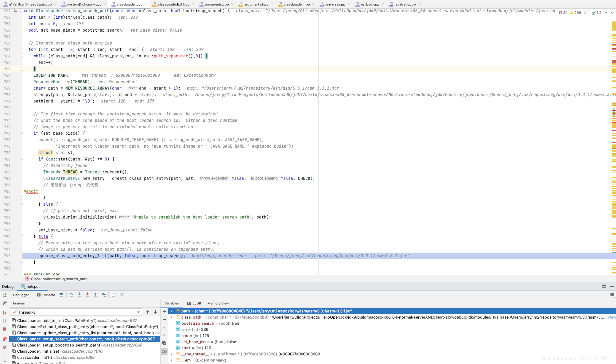Stop the debugging session

5,328
